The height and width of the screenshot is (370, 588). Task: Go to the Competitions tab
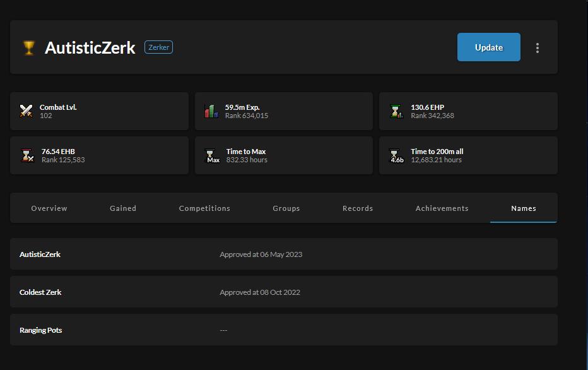point(204,208)
